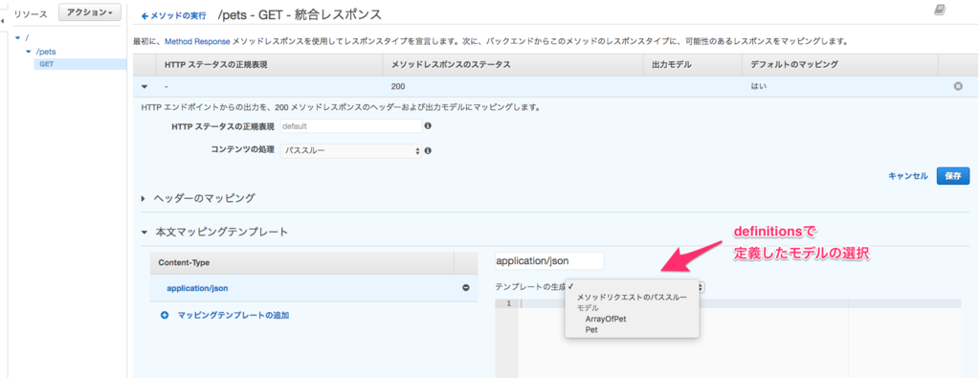
Task: Select the GET method in resource tree
Action: [x=47, y=64]
